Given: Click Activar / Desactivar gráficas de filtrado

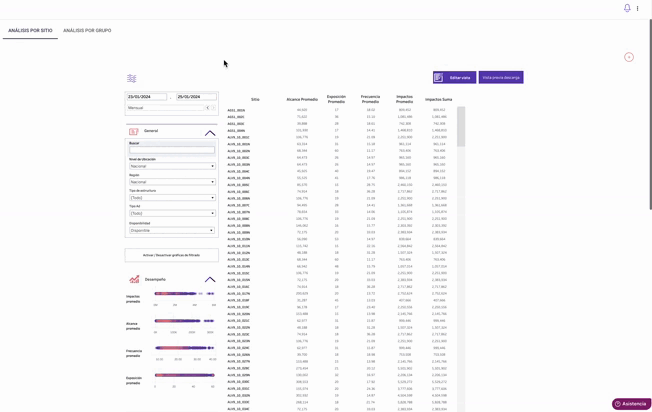Looking at the screenshot, I should [171, 255].
